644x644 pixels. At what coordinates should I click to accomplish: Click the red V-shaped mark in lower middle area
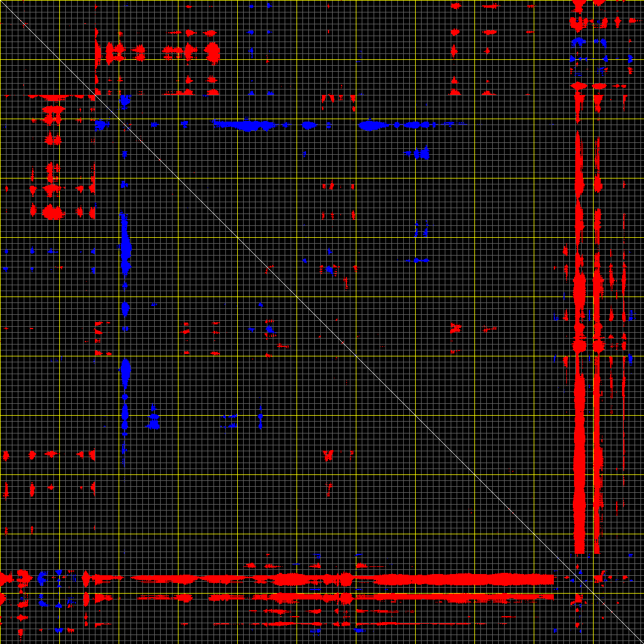coord(327,455)
